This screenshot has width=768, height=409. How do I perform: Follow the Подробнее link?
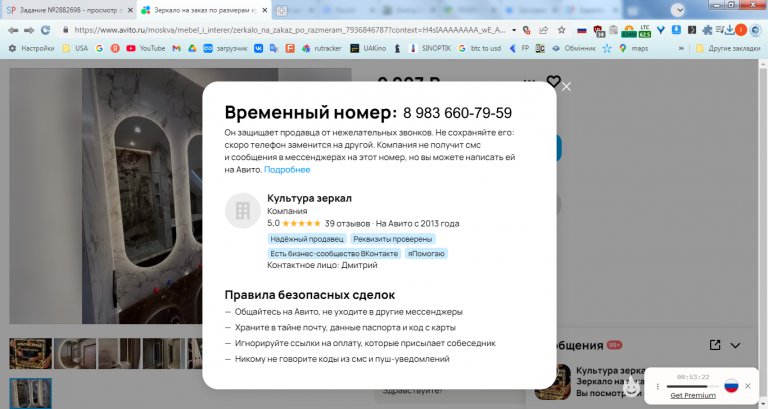coord(287,169)
